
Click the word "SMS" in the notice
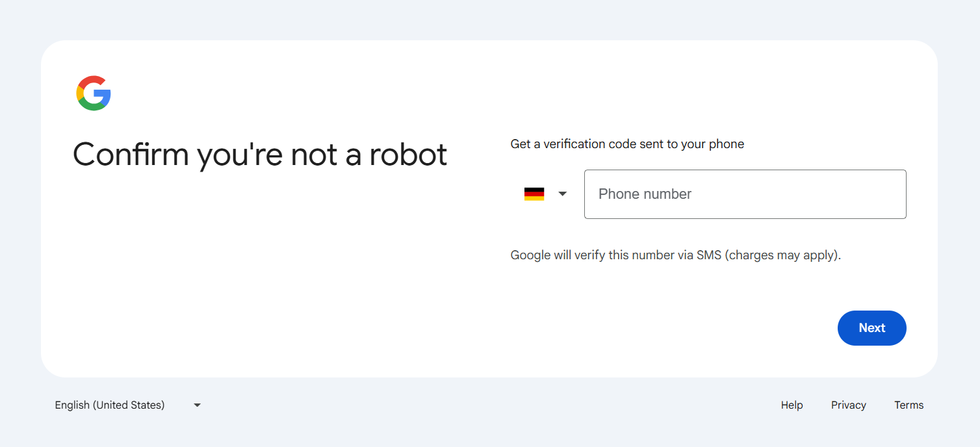709,255
